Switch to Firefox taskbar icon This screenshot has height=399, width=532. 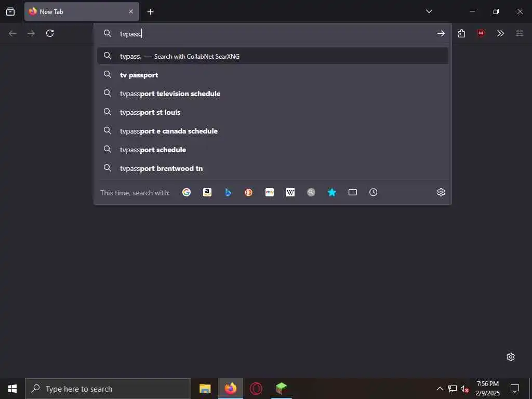pyautogui.click(x=231, y=389)
